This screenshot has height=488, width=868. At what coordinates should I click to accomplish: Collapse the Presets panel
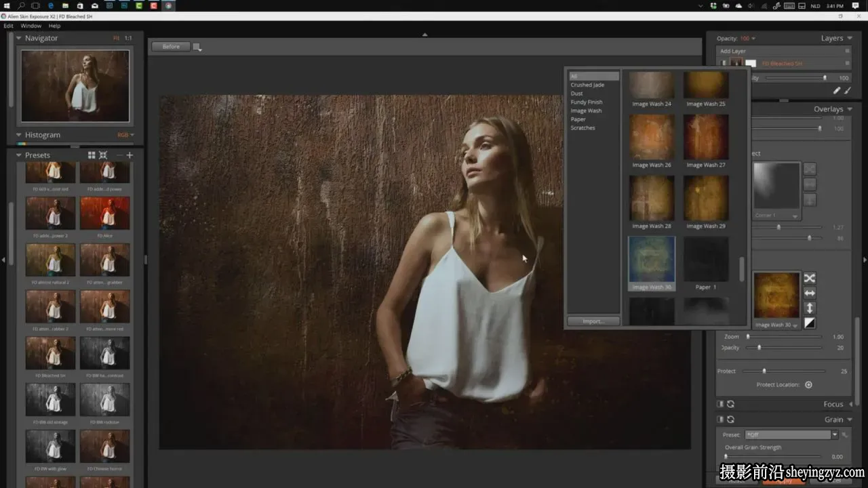pyautogui.click(x=19, y=155)
